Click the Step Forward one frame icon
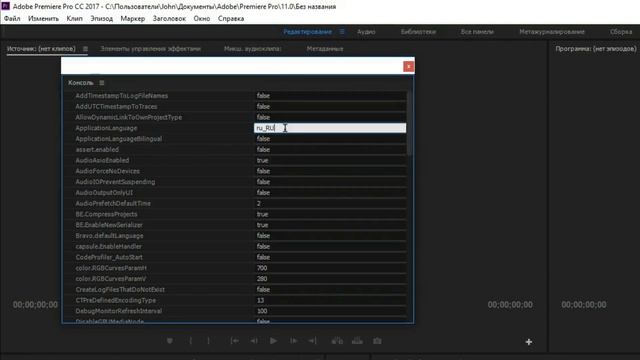The image size is (640, 360). click(293, 341)
